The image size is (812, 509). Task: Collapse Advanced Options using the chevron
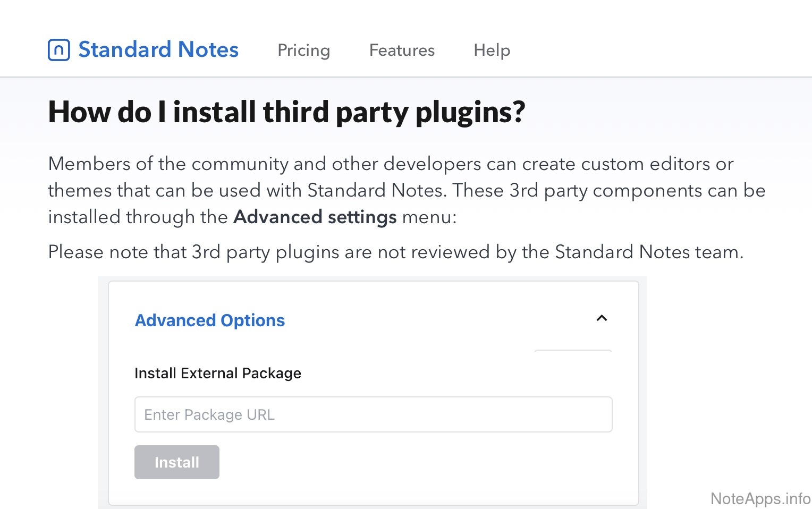point(602,318)
